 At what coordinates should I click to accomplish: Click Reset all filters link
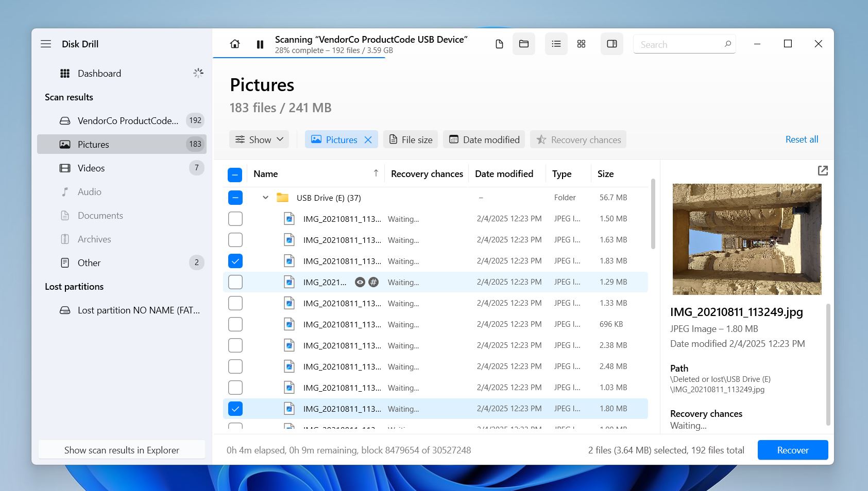(x=802, y=139)
